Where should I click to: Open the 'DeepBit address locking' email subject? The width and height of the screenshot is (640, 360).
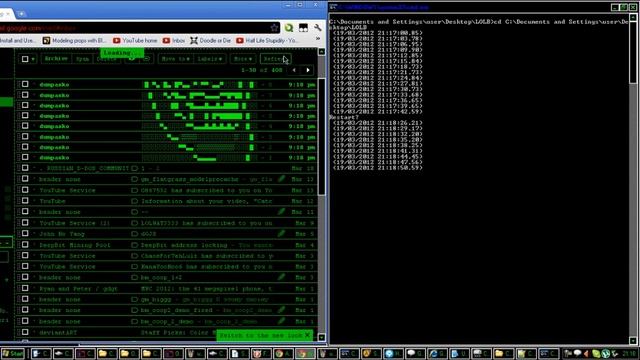click(184, 245)
